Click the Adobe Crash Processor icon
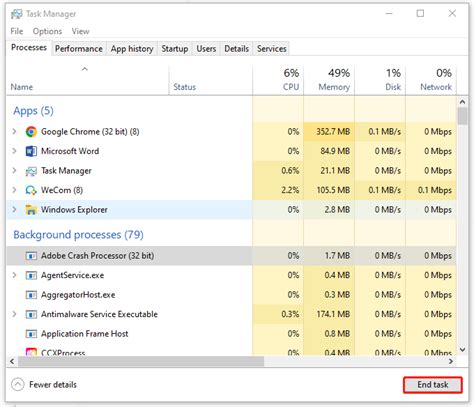The height and width of the screenshot is (407, 474). [x=31, y=256]
